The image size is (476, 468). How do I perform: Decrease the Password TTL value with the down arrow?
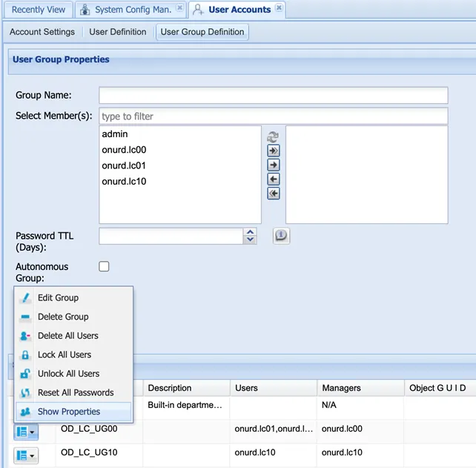250,240
